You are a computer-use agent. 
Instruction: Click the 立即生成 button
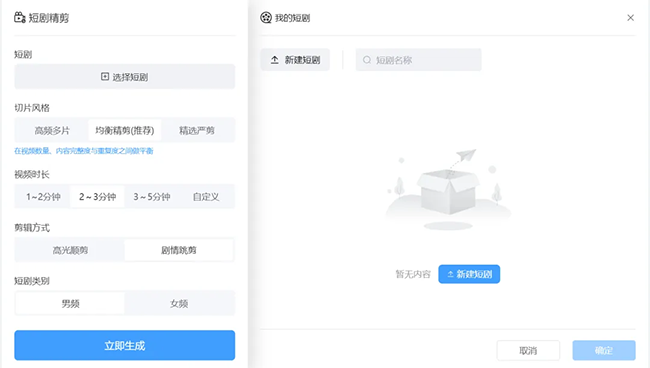(124, 345)
